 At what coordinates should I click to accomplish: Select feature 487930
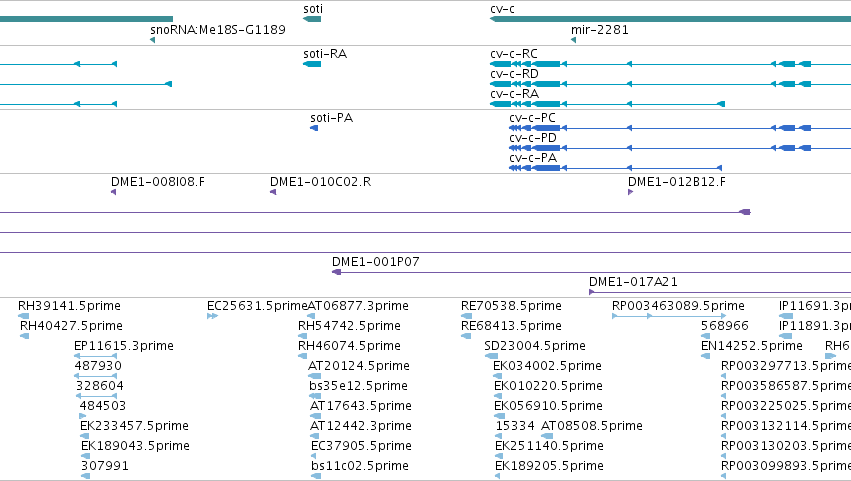coord(98,366)
